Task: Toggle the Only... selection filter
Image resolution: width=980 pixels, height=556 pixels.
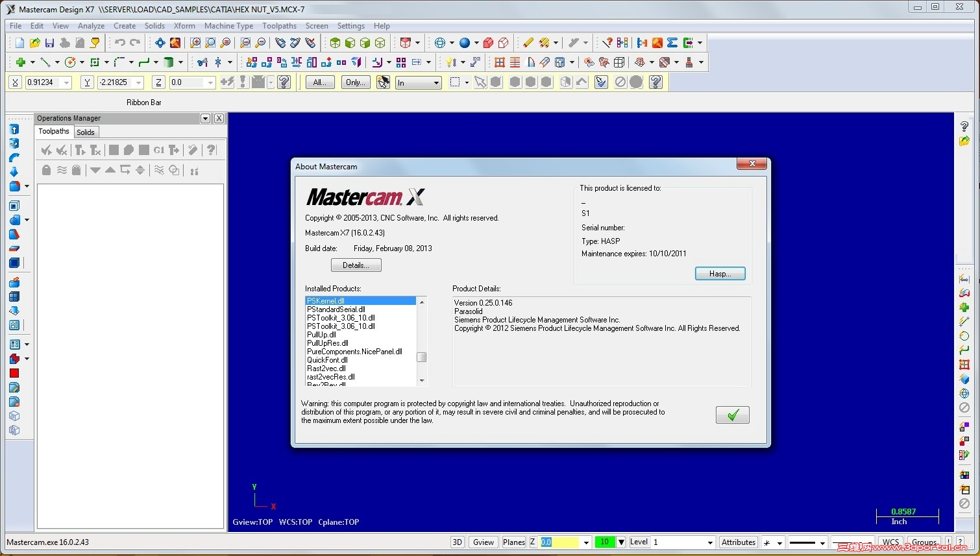Action: [x=356, y=82]
